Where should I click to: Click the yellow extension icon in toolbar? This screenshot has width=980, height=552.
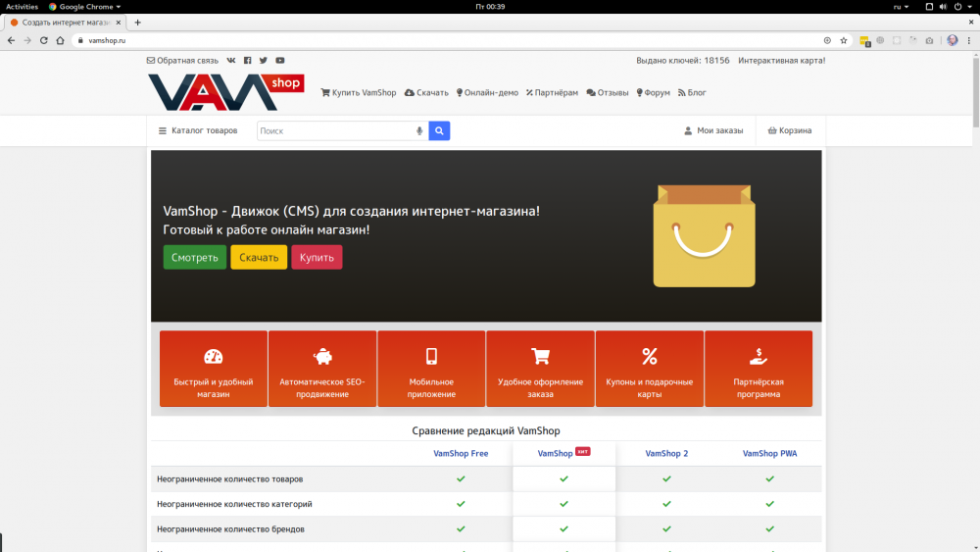(864, 41)
